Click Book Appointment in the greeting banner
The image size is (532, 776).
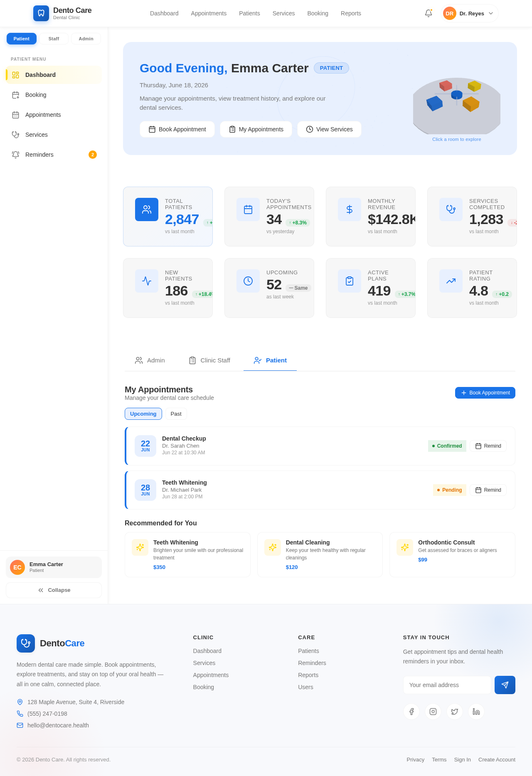click(177, 129)
